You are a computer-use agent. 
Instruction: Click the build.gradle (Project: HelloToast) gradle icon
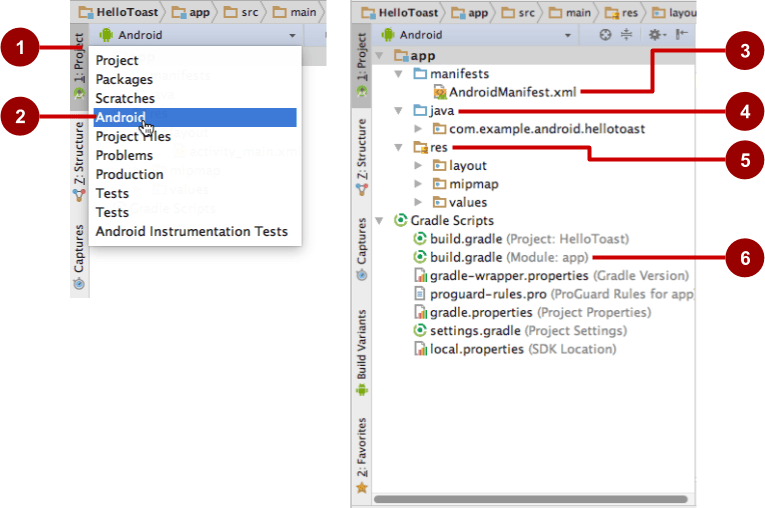420,239
